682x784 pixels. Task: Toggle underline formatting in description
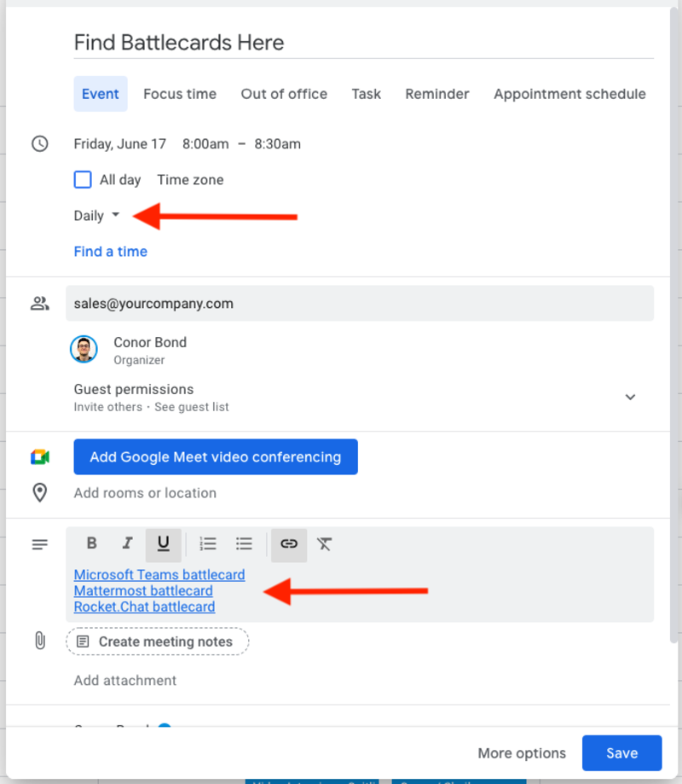point(164,544)
